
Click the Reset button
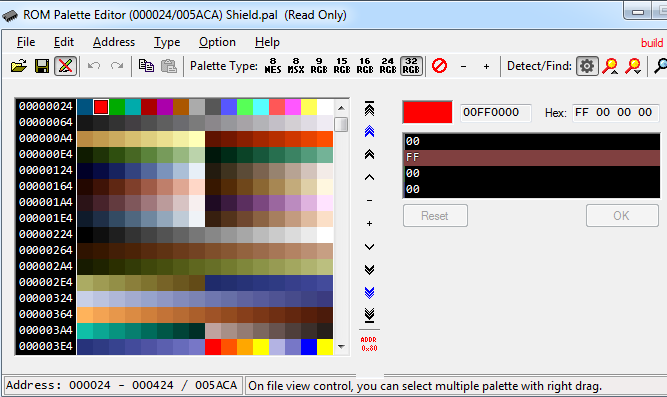(x=435, y=216)
